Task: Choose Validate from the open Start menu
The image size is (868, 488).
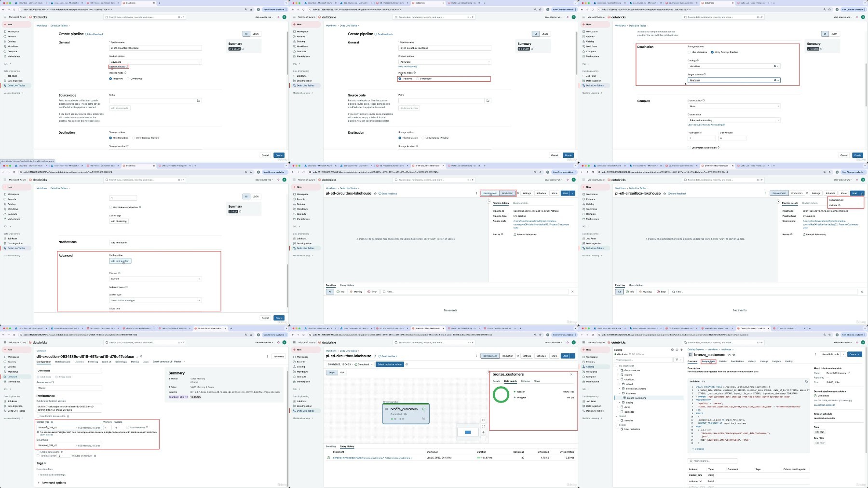Action: click(833, 205)
